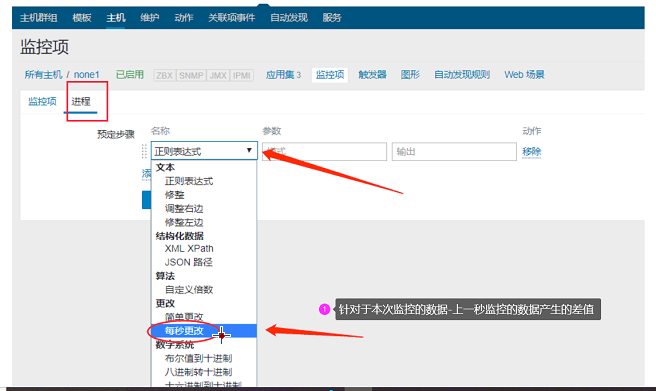Open the 关联项事件 menu item
The width and height of the screenshot is (656, 391).
[231, 18]
